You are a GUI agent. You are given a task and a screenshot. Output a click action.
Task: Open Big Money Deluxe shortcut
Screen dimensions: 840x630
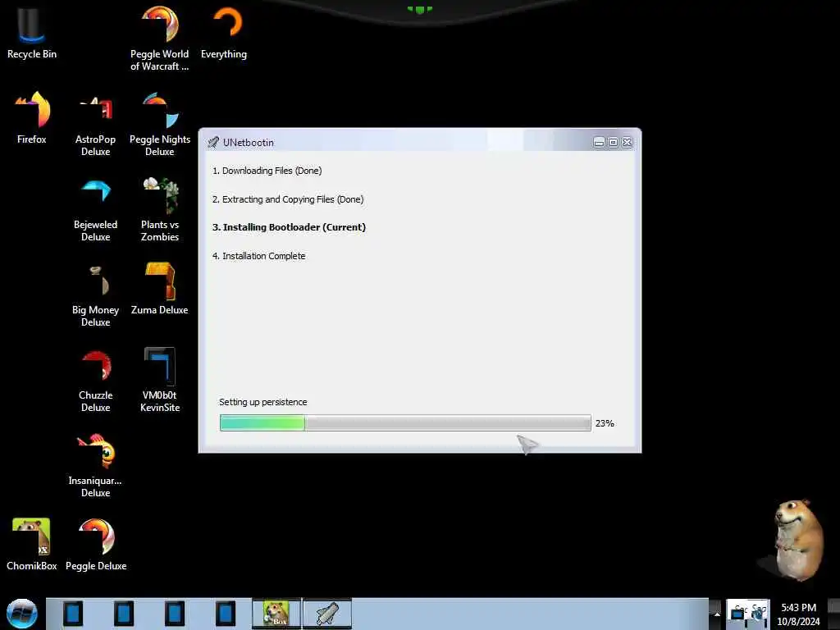click(95, 294)
